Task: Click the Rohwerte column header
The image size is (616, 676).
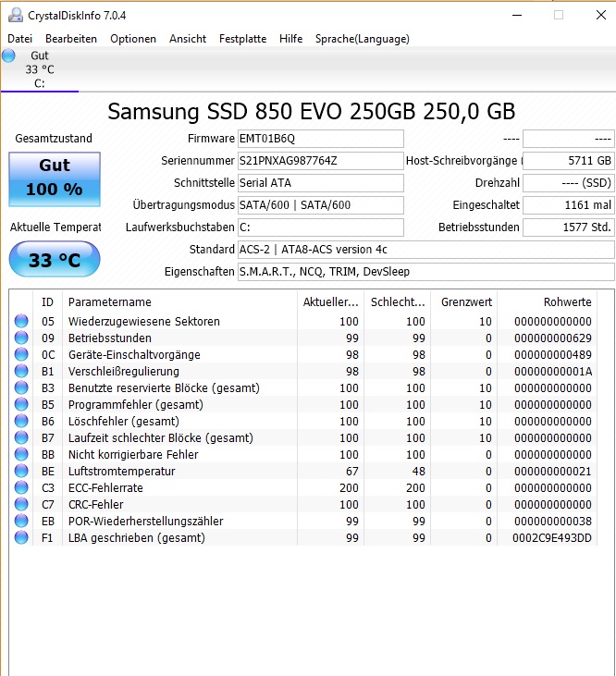Action: tap(547, 301)
